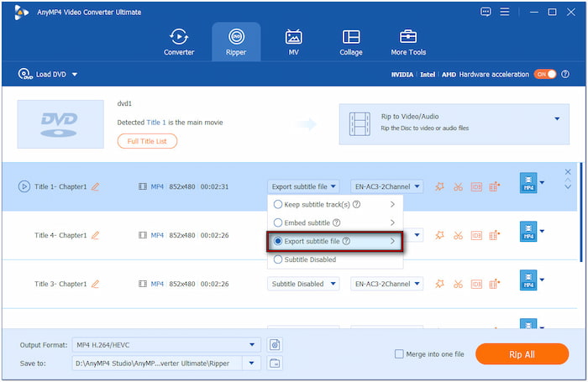
Task: Open Edit effects star icon for Title 4
Action: click(x=439, y=235)
